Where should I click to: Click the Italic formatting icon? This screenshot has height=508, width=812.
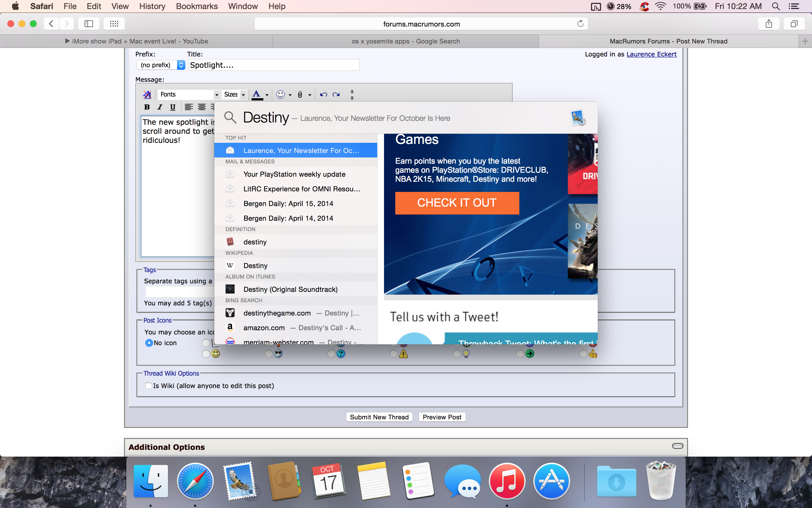pos(160,107)
